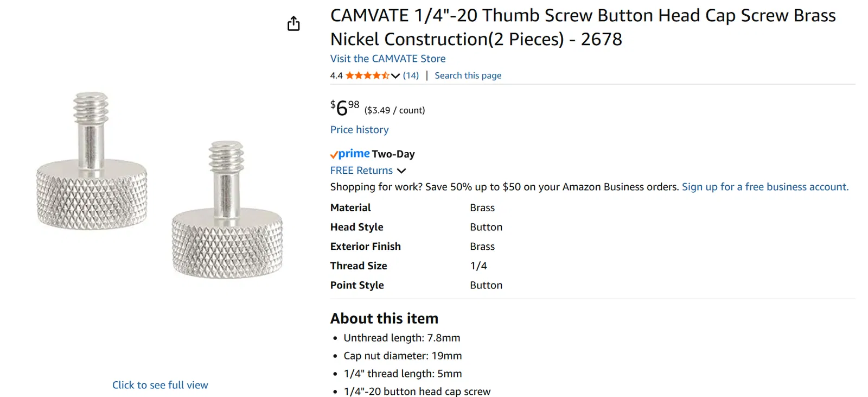This screenshot has width=868, height=397.
Task: Open the Price history link
Action: (359, 130)
